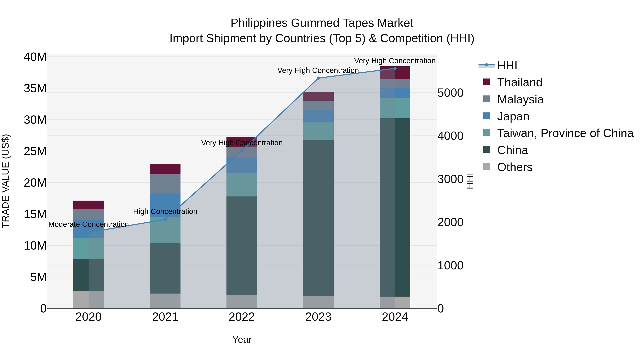Image resolution: width=644 pixels, height=362 pixels.
Task: Click the 2000 HHI axis tick label
Action: pos(450,222)
